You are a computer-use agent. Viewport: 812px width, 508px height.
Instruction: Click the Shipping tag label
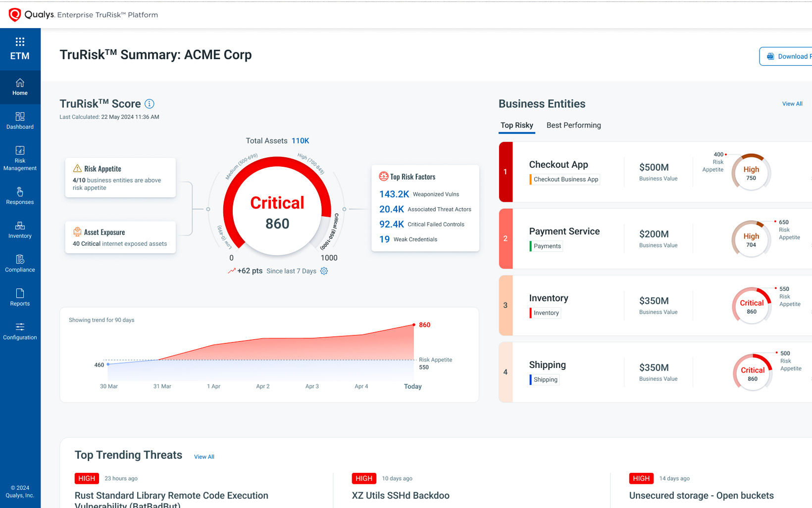pyautogui.click(x=545, y=379)
